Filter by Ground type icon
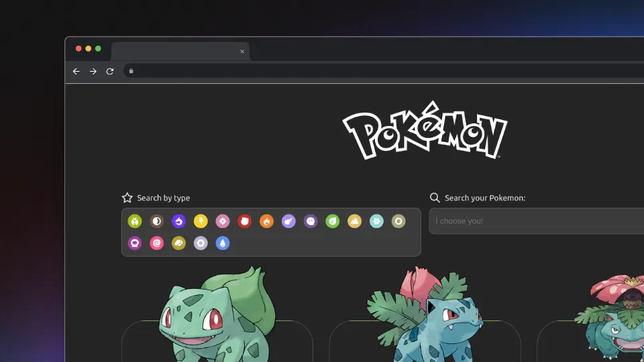644x362 pixels. click(x=354, y=221)
